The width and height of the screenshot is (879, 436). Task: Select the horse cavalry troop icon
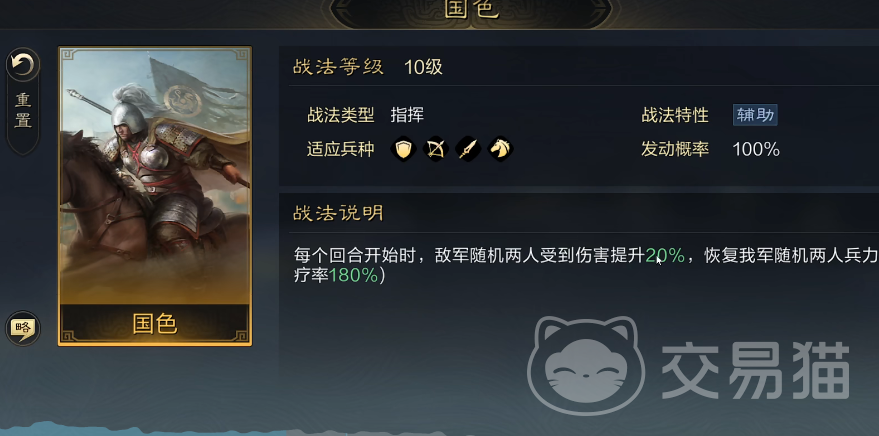point(500,149)
